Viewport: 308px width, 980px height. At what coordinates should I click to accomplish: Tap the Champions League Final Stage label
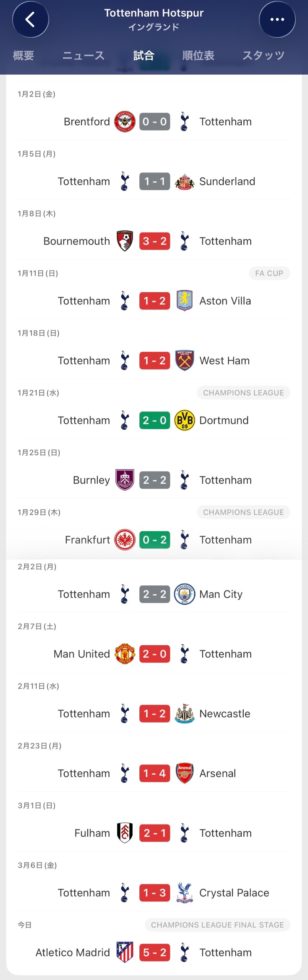217,925
